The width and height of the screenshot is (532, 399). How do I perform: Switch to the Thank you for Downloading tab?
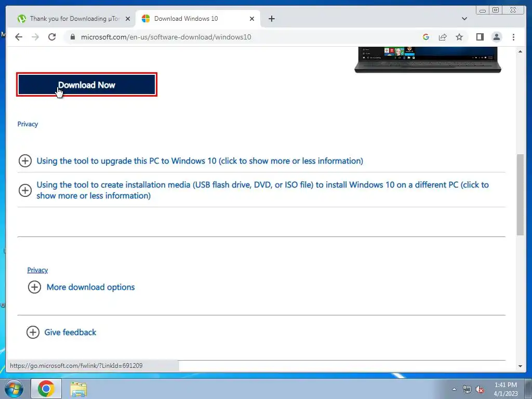[x=74, y=19]
